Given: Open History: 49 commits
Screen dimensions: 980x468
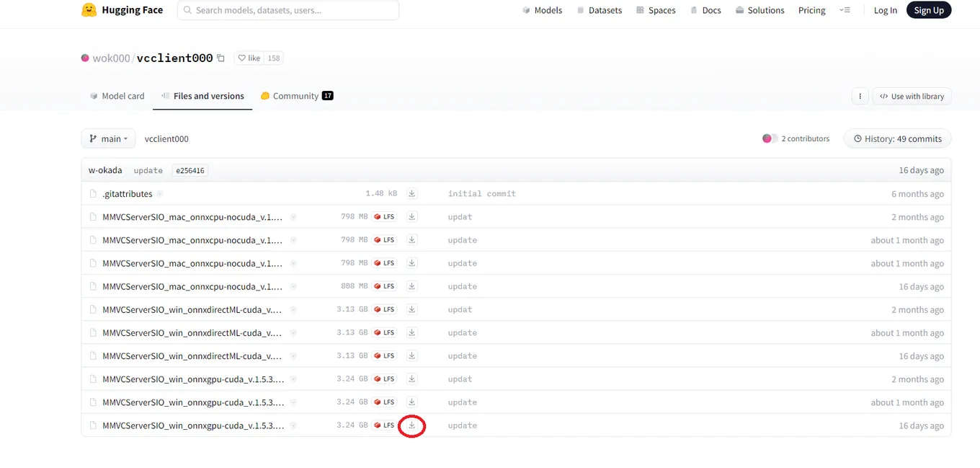Looking at the screenshot, I should click(897, 138).
